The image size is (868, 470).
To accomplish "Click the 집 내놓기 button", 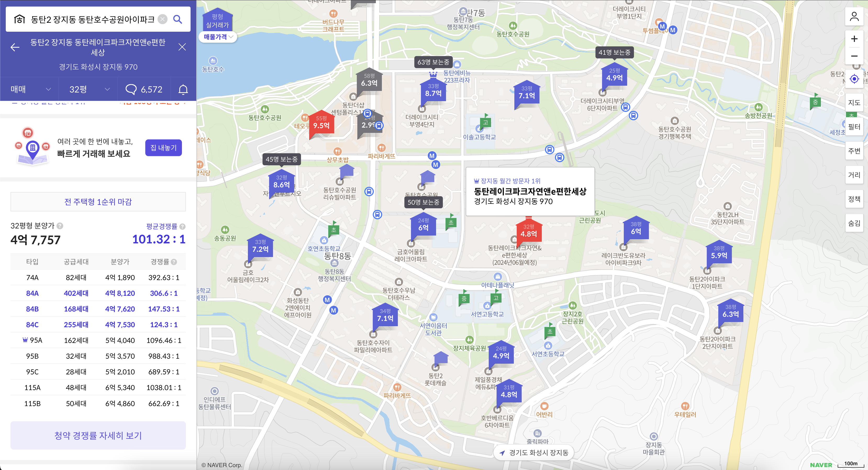I will click(x=163, y=148).
